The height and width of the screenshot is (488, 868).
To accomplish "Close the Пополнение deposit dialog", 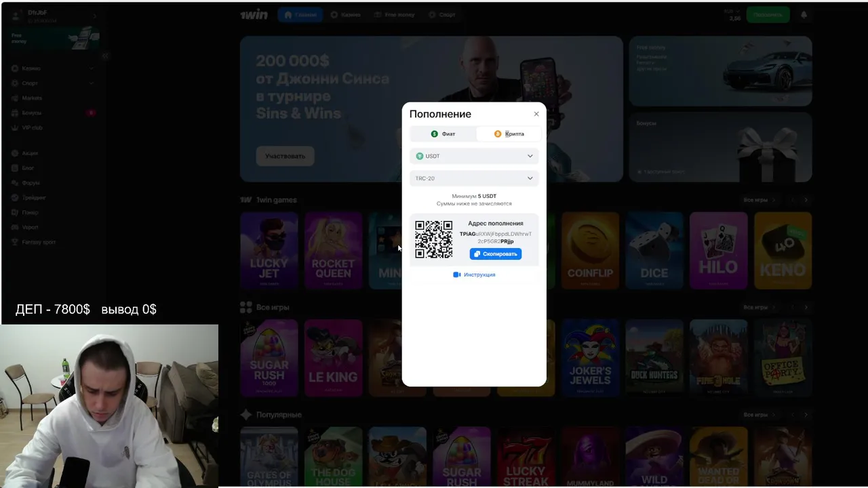I will pos(536,114).
